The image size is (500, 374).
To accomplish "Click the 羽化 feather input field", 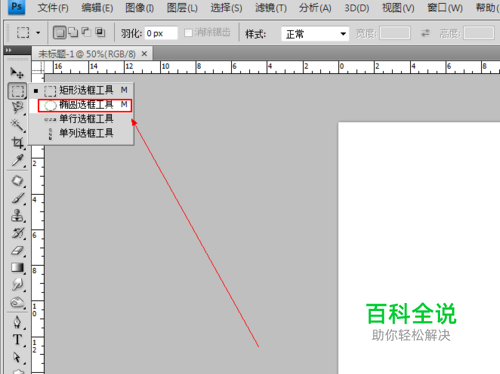I will [161, 33].
